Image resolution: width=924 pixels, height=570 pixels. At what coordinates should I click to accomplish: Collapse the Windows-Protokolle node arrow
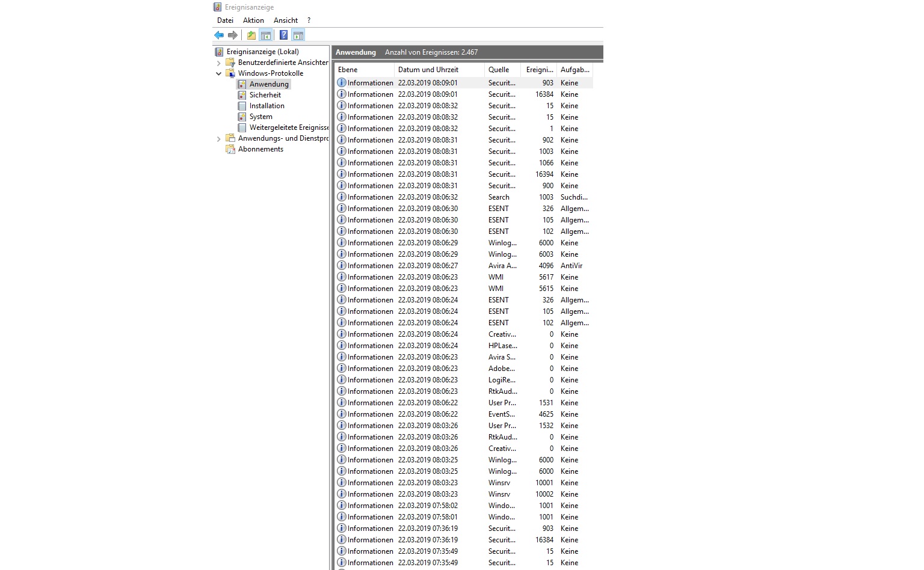point(219,73)
